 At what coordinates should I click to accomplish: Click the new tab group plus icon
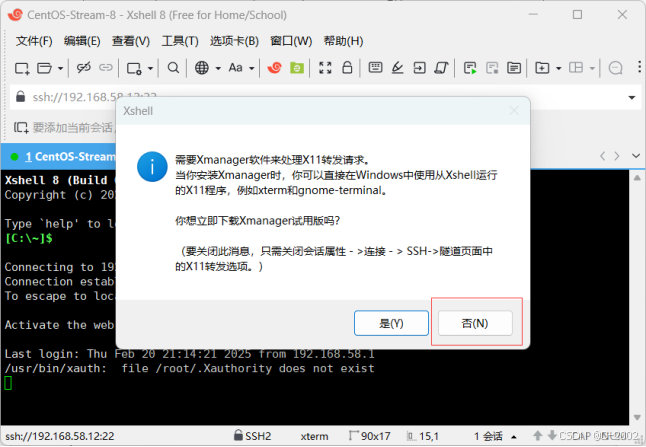[x=542, y=68]
